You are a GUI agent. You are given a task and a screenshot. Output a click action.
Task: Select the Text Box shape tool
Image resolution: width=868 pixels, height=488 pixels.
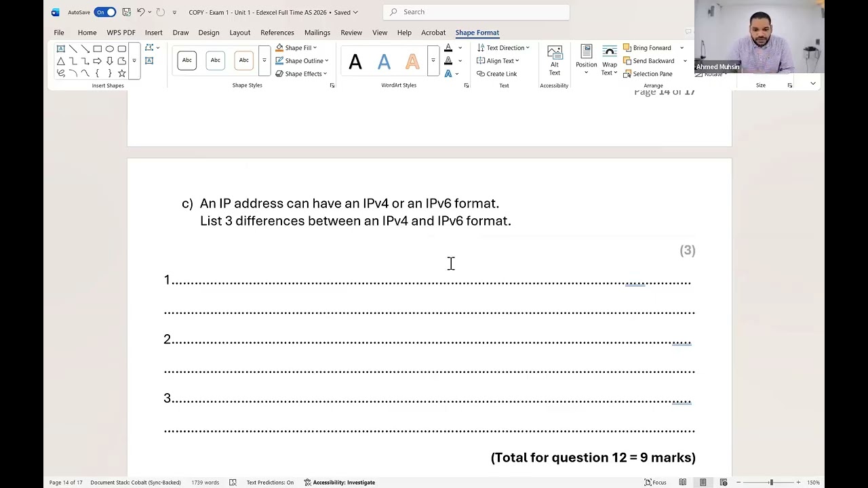pyautogui.click(x=61, y=49)
